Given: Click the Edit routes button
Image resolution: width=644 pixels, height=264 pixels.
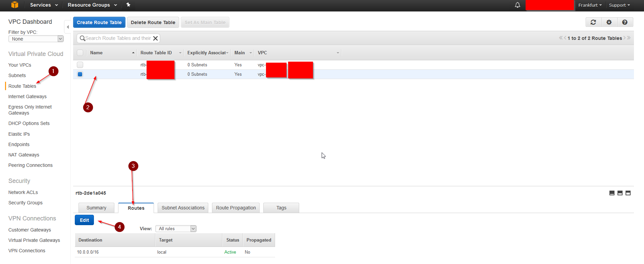Looking at the screenshot, I should 84,220.
